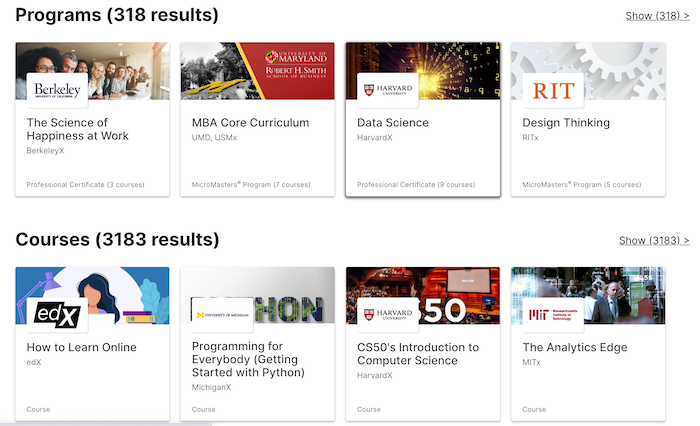Click the Harvard logo on CS50 course card

pyautogui.click(x=388, y=315)
